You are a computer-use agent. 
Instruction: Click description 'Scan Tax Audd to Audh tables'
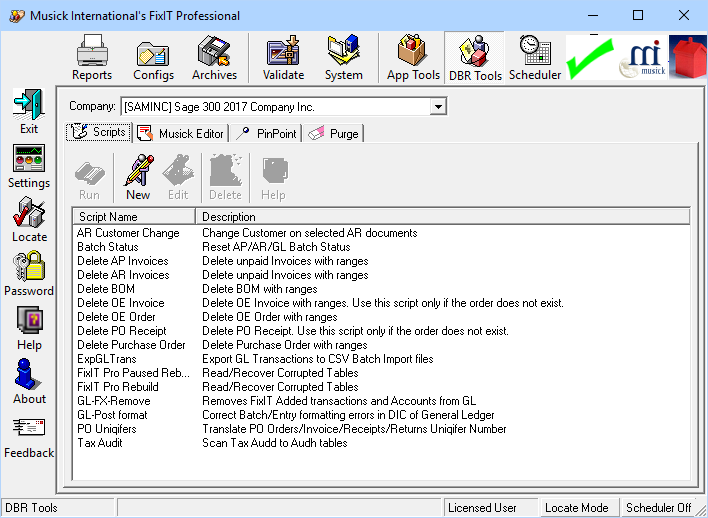pyautogui.click(x=275, y=443)
